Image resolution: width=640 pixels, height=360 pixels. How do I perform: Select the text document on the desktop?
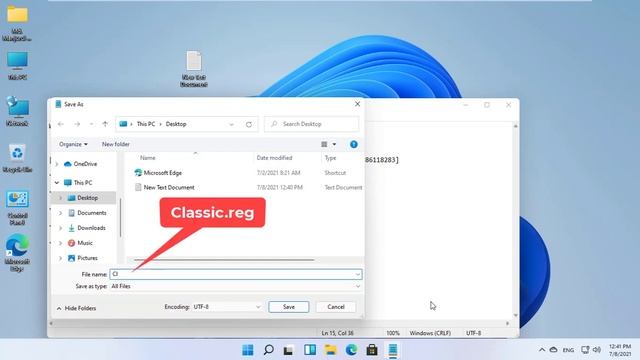(x=194, y=69)
